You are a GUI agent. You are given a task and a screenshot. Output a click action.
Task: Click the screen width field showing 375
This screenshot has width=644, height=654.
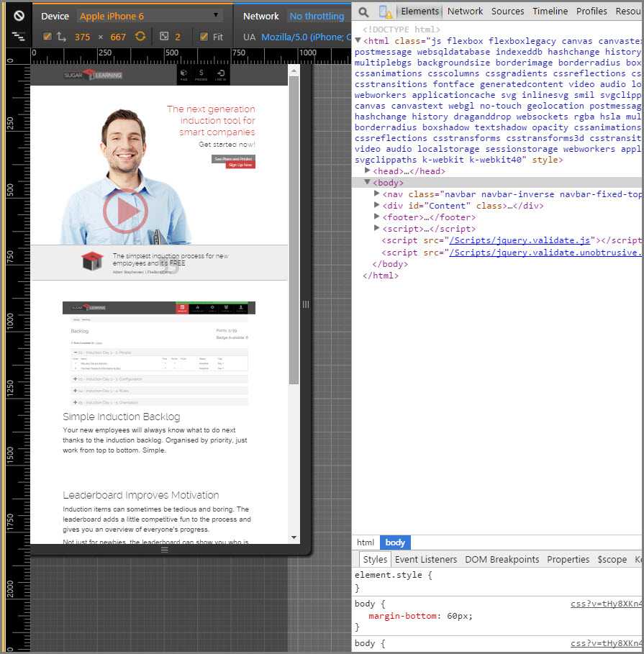82,37
